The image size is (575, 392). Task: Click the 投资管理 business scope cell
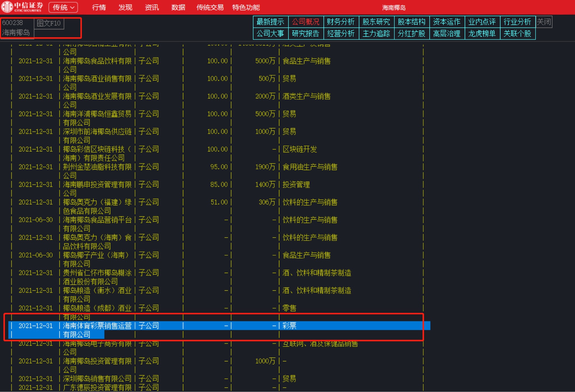click(x=296, y=184)
